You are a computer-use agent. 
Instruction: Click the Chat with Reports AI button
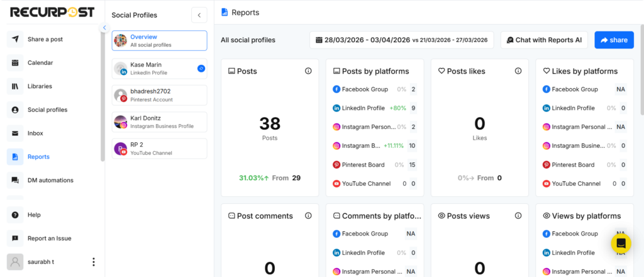[x=544, y=40]
